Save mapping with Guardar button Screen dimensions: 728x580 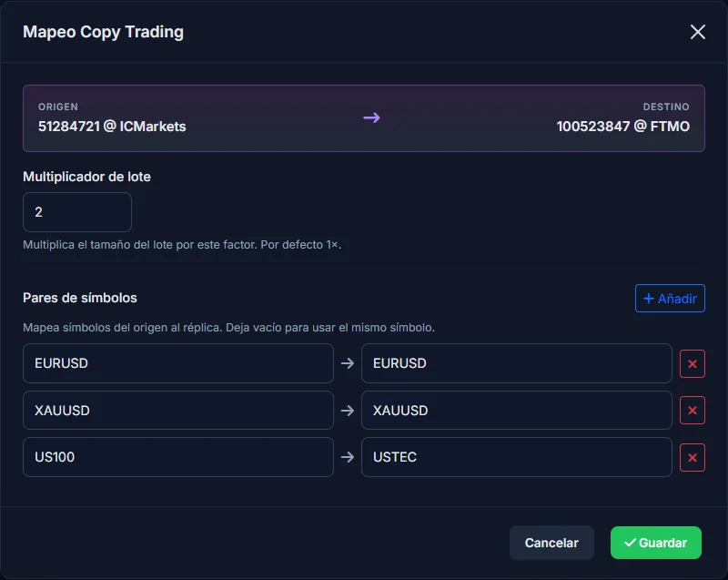655,543
